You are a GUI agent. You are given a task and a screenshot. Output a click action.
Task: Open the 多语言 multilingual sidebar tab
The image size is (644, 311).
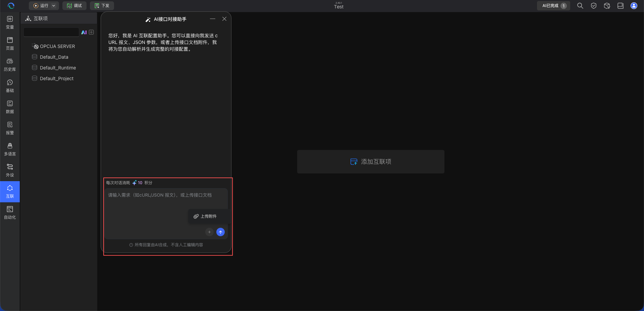coord(10,149)
